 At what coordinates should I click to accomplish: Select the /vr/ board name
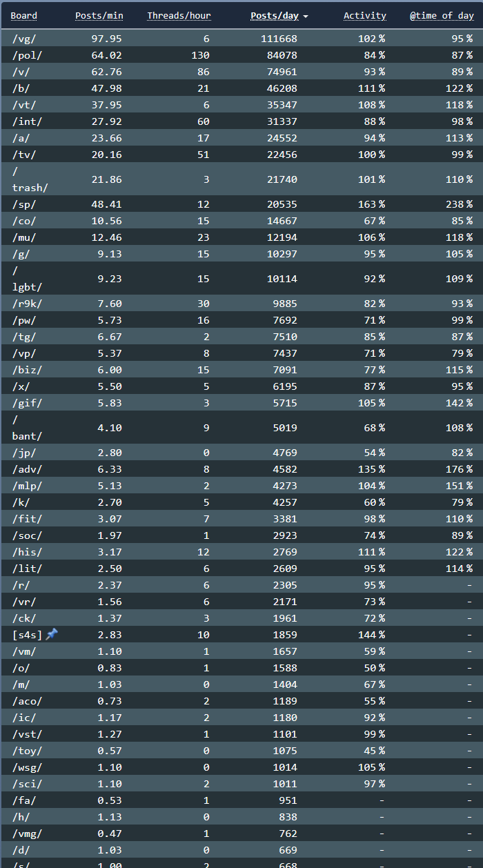(x=24, y=602)
